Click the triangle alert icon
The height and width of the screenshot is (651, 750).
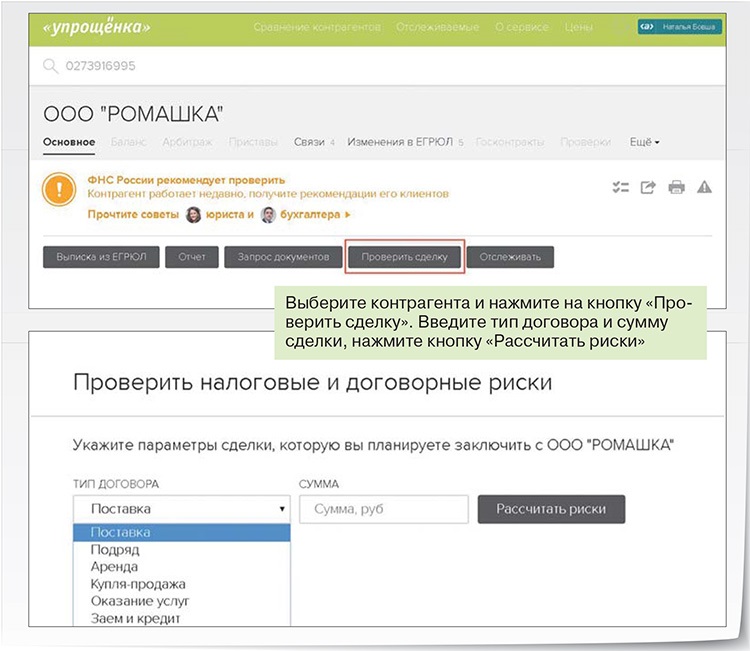pos(704,187)
